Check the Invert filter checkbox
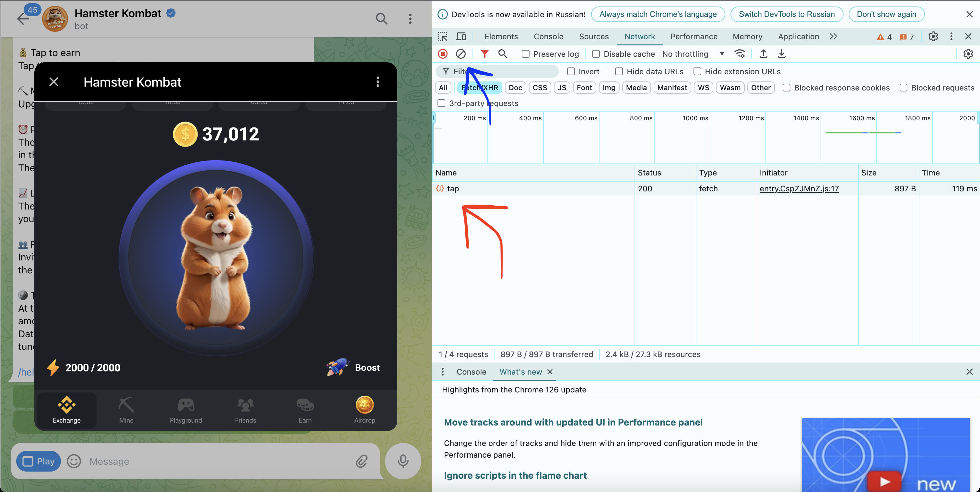The image size is (980, 492). pos(571,72)
